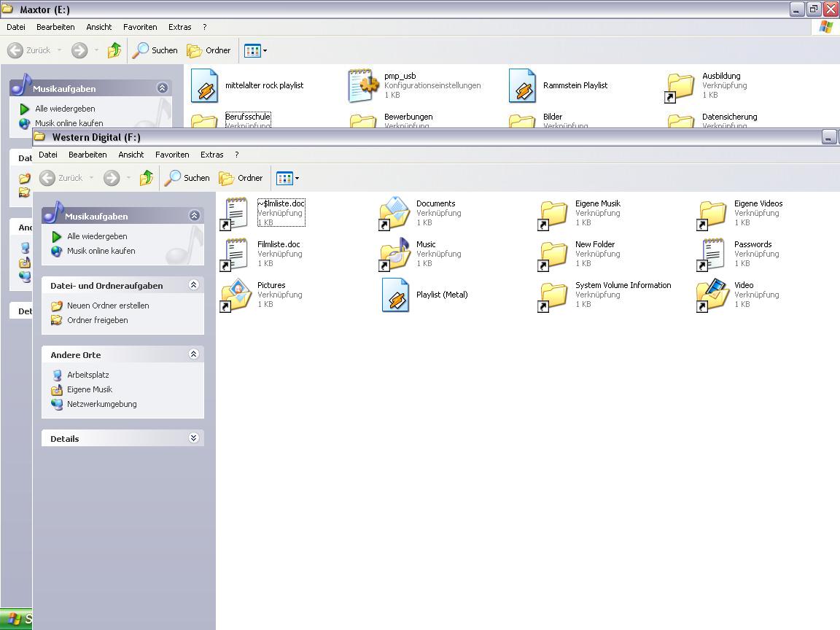This screenshot has width=840, height=630.
Task: Select the Passwords shortcut icon
Action: coord(712,254)
